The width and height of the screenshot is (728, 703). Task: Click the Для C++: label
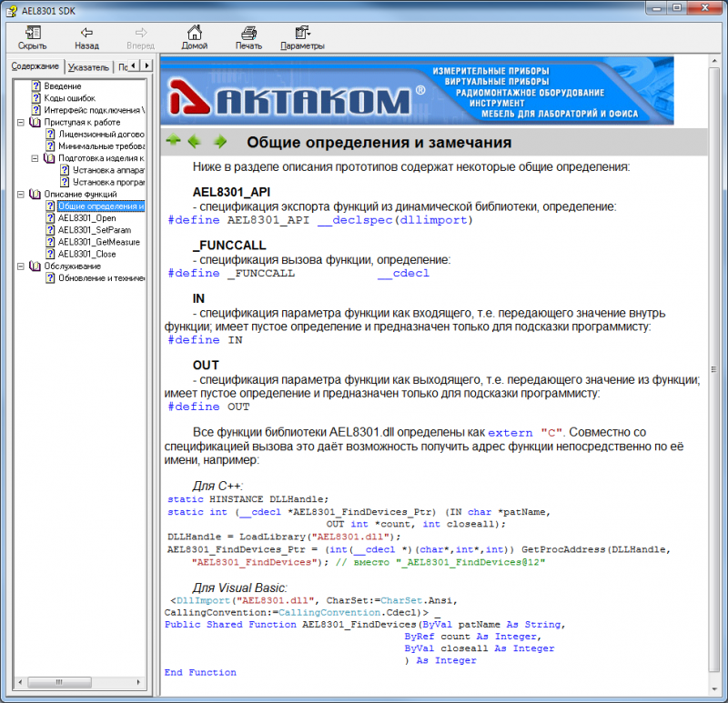[217, 486]
